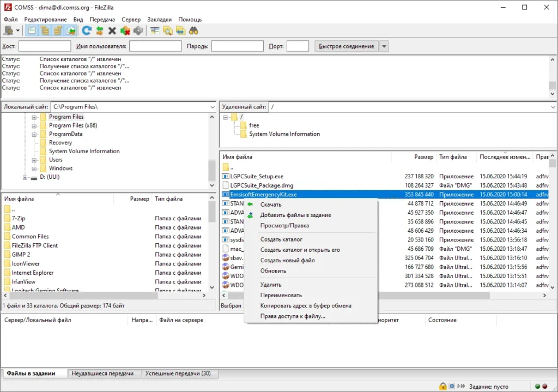This screenshot has width=558, height=392.
Task: Select the free remote folder
Action: [x=254, y=125]
